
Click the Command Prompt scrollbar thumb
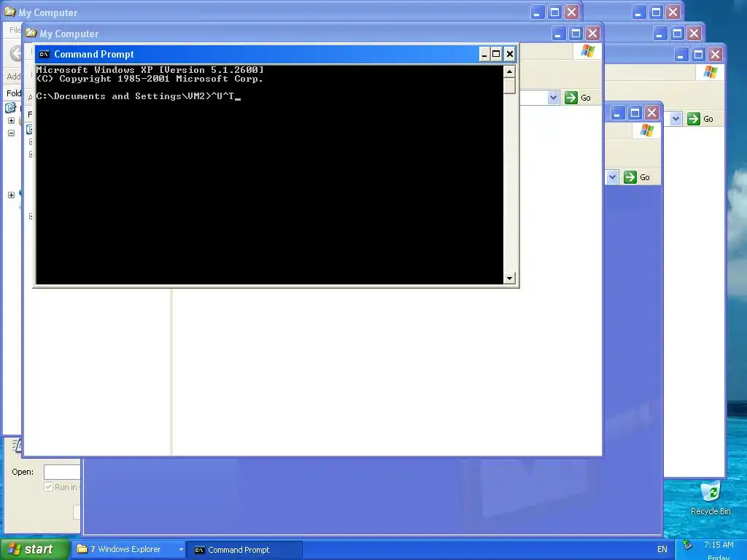[509, 86]
